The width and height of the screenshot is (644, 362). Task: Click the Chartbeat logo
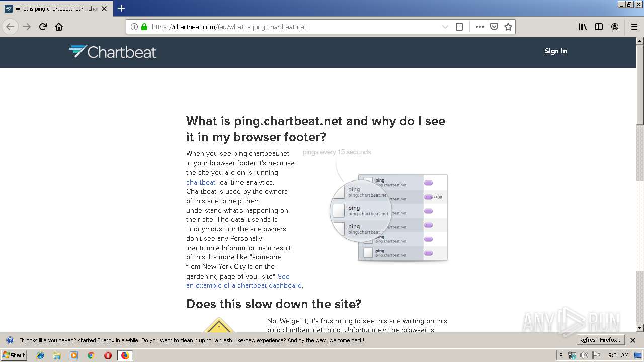tap(113, 51)
